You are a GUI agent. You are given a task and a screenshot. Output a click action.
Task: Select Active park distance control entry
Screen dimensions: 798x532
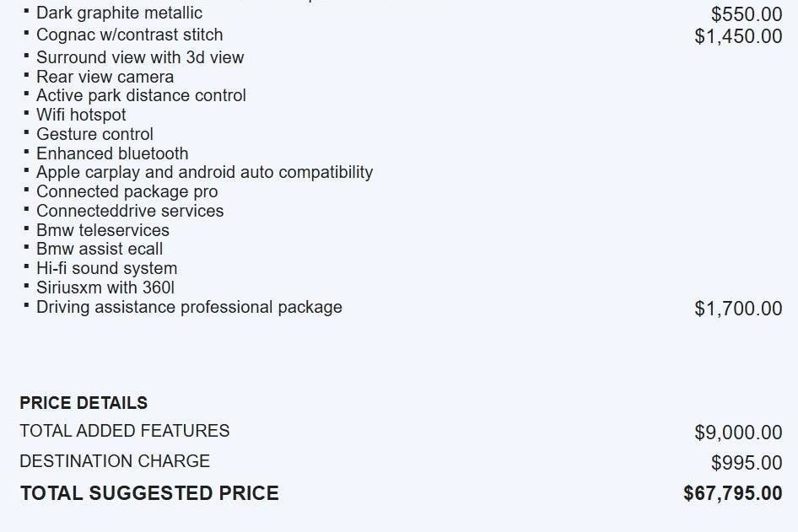141,96
